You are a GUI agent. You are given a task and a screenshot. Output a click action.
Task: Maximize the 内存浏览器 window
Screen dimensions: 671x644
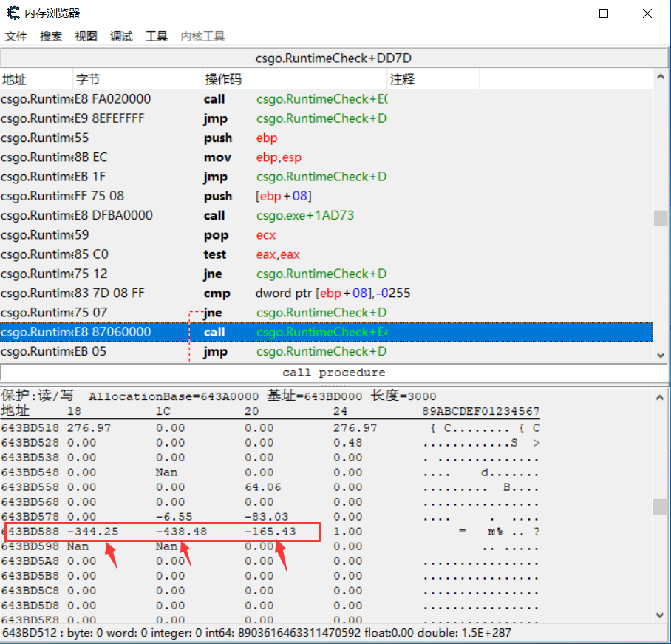(604, 13)
